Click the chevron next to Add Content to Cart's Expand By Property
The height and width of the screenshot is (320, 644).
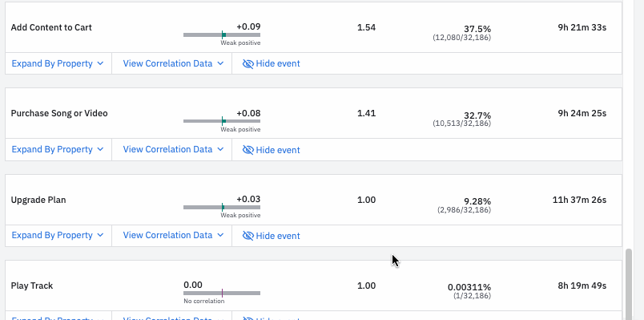(100, 63)
